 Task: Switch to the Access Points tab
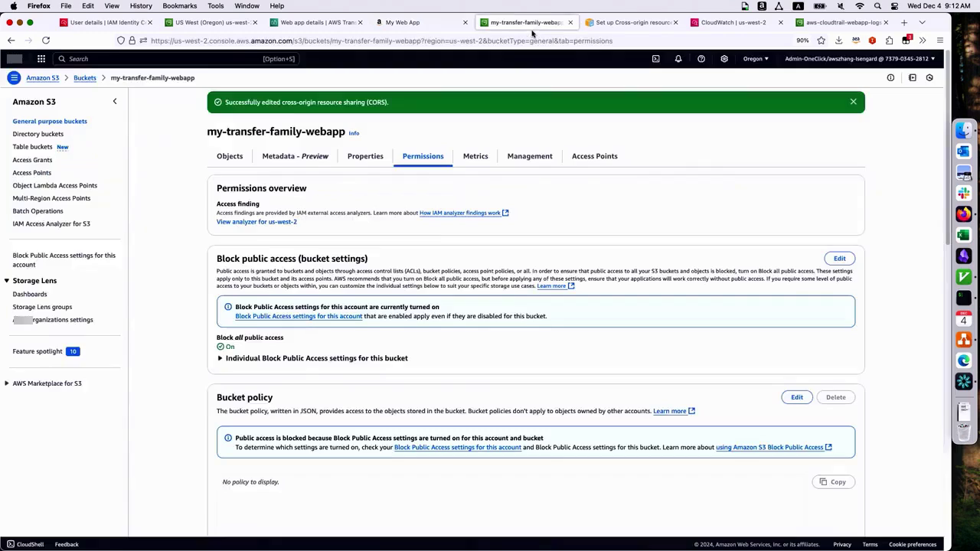pyautogui.click(x=594, y=156)
